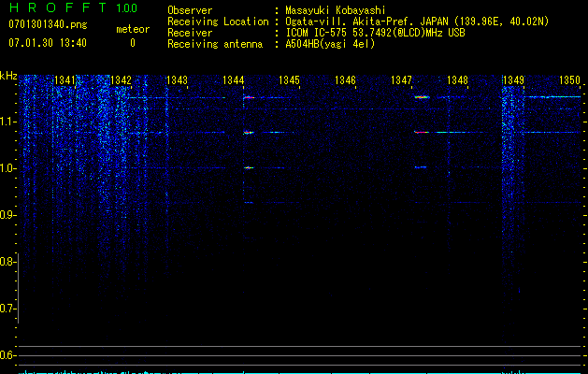Click observer name Masayuki Kobayashi
588x374 pixels.
(x=336, y=10)
